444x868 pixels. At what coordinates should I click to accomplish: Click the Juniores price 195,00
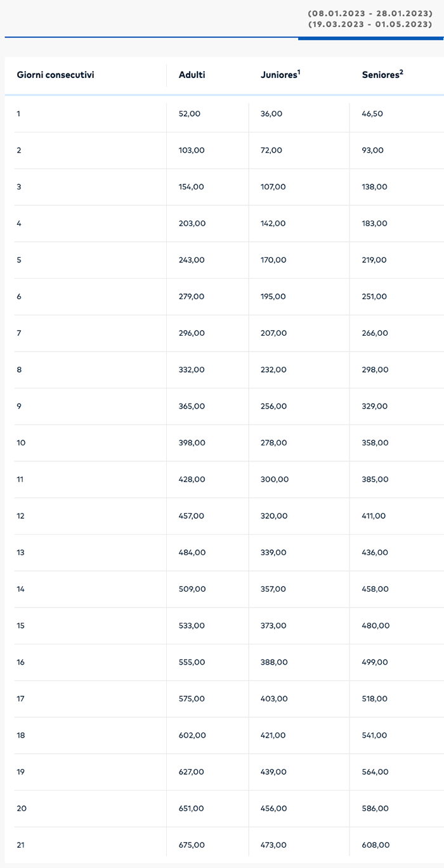pos(273,297)
